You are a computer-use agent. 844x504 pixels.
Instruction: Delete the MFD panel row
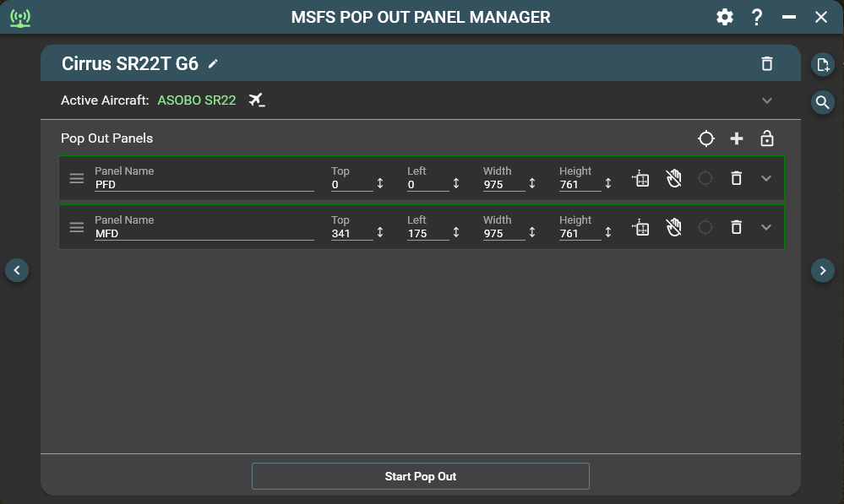736,227
